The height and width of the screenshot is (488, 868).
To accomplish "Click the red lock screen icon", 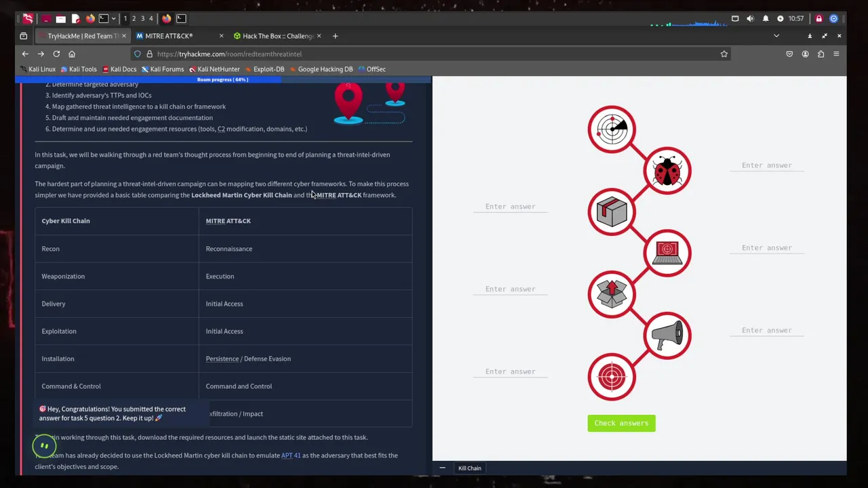I will 818,18.
